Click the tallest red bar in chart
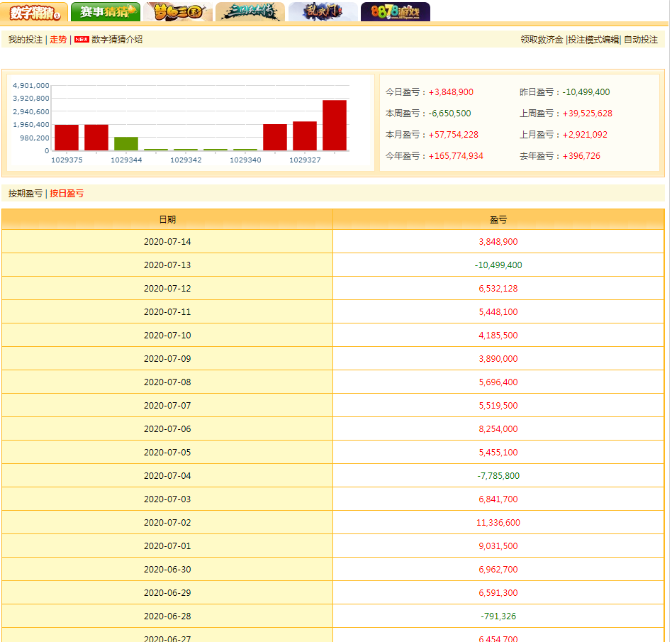 pos(335,126)
